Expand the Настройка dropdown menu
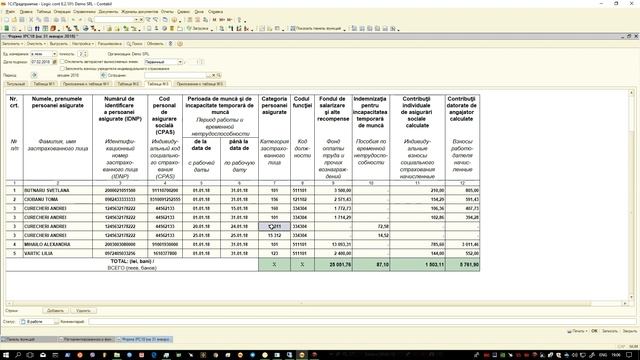 coord(83,44)
